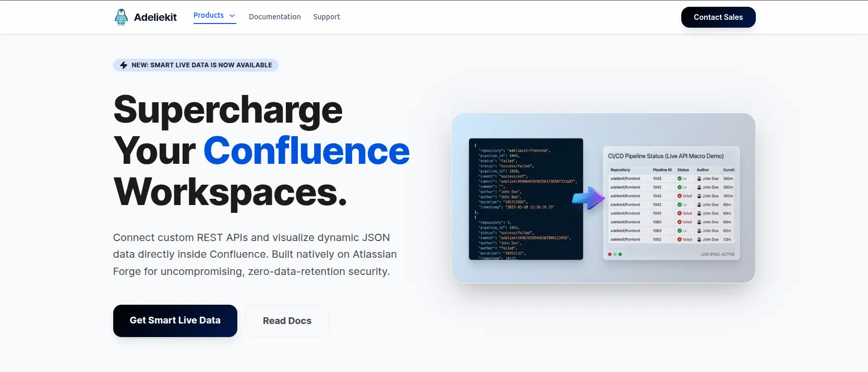Open the Products dropdown menu
Image resolution: width=868 pixels, height=372 pixels.
[x=214, y=16]
